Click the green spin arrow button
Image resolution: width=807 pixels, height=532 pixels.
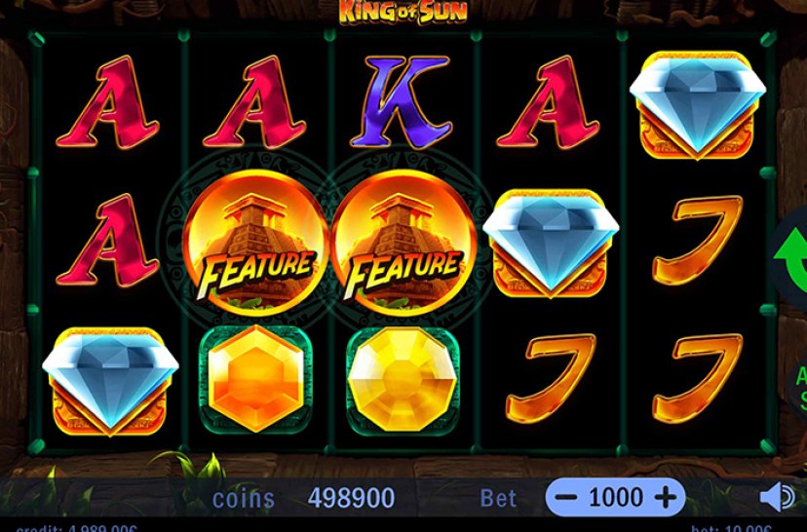click(x=790, y=256)
